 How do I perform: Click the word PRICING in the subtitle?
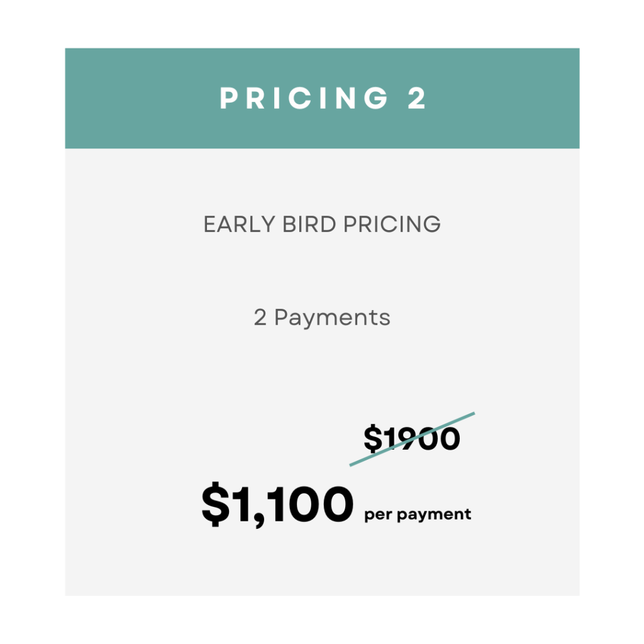(x=392, y=225)
